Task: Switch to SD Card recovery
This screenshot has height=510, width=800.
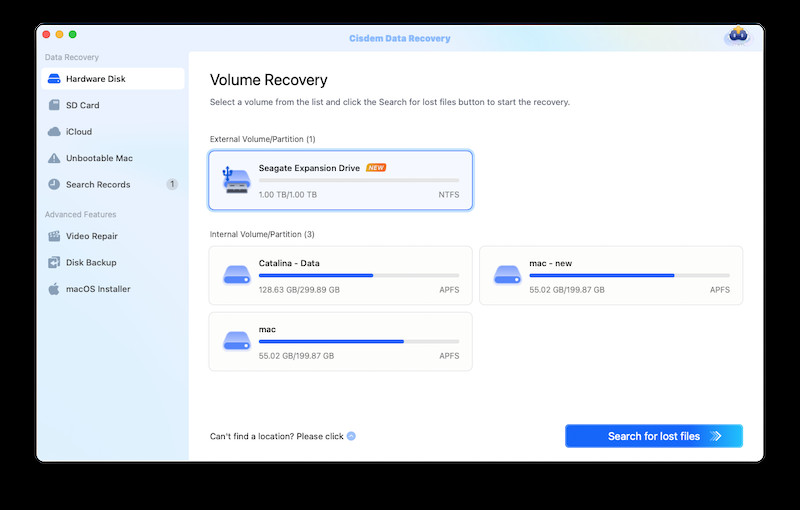Action: click(x=113, y=105)
